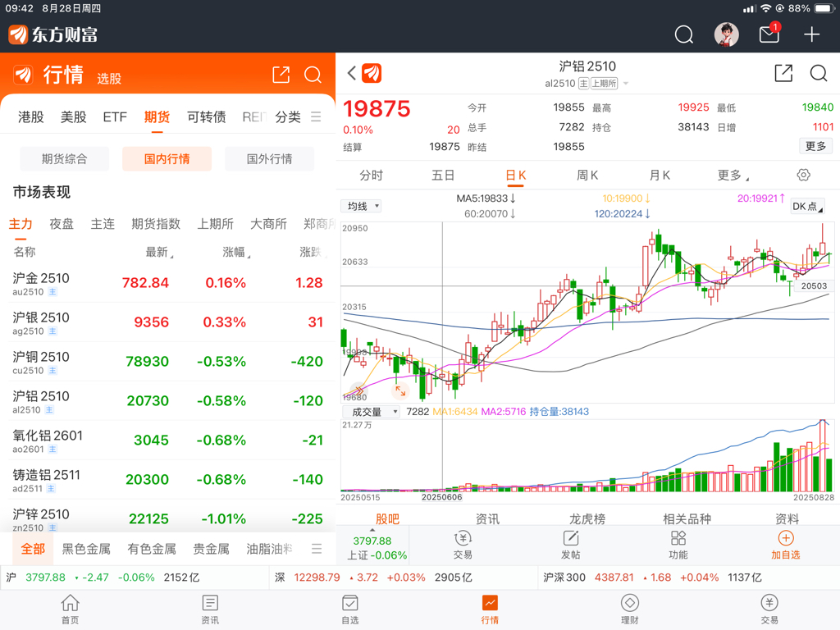Screen dimensions: 840x630
Task: Open the user avatar profile
Action: 727,34
